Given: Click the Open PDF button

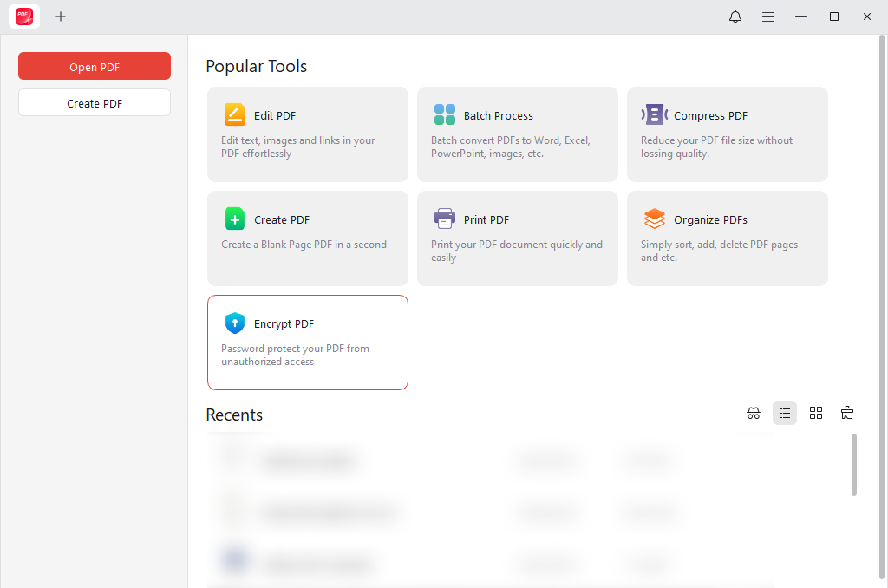Looking at the screenshot, I should [94, 66].
